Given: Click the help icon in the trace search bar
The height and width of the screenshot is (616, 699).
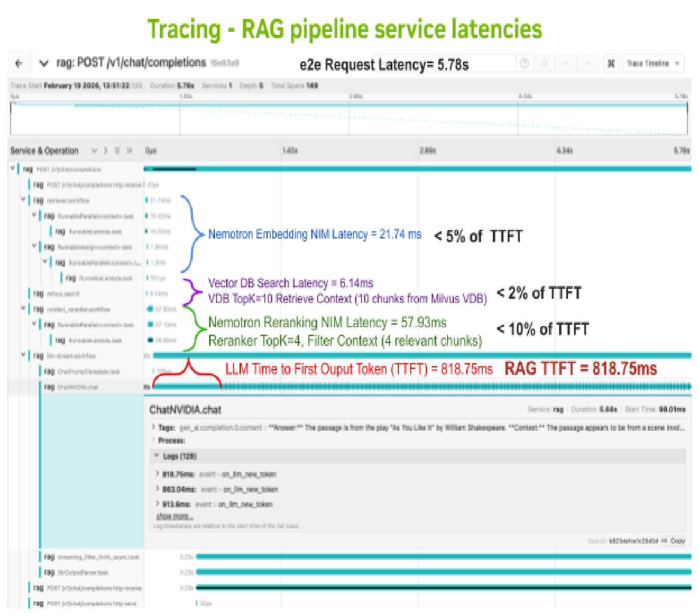Looking at the screenshot, I should 524,63.
